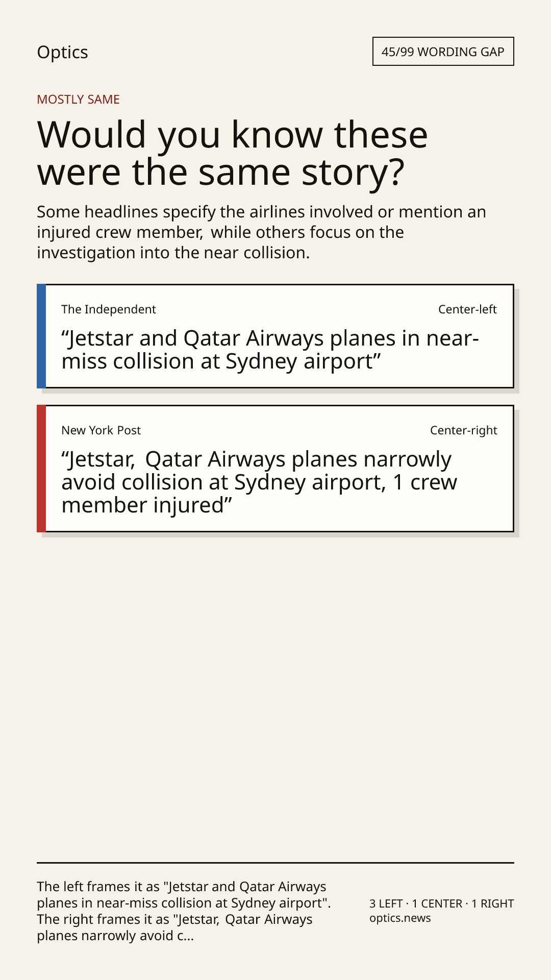Click the 45/99 WORDING GAP badge
This screenshot has width=551, height=980.
click(443, 52)
